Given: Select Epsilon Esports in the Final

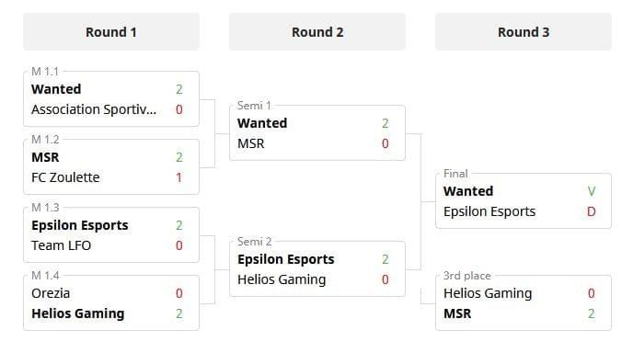Looking at the screenshot, I should pos(489,211).
